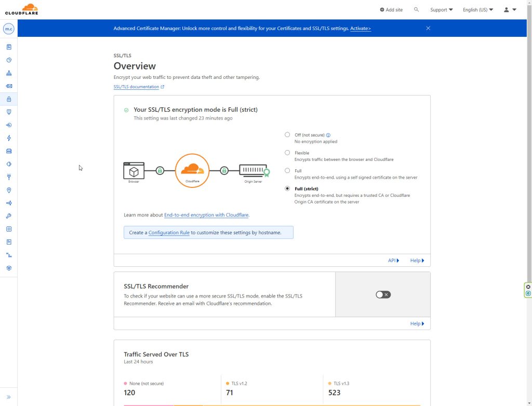
Task: Open the user profile dropdown
Action: click(x=510, y=9)
